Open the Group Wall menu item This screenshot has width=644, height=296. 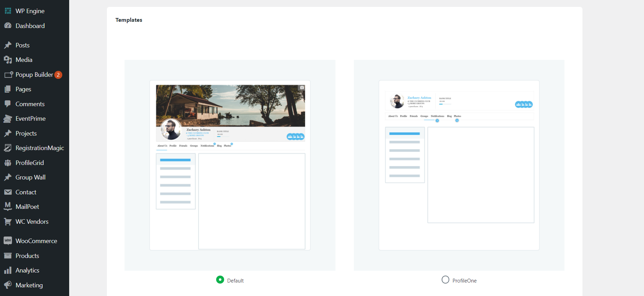coord(30,177)
